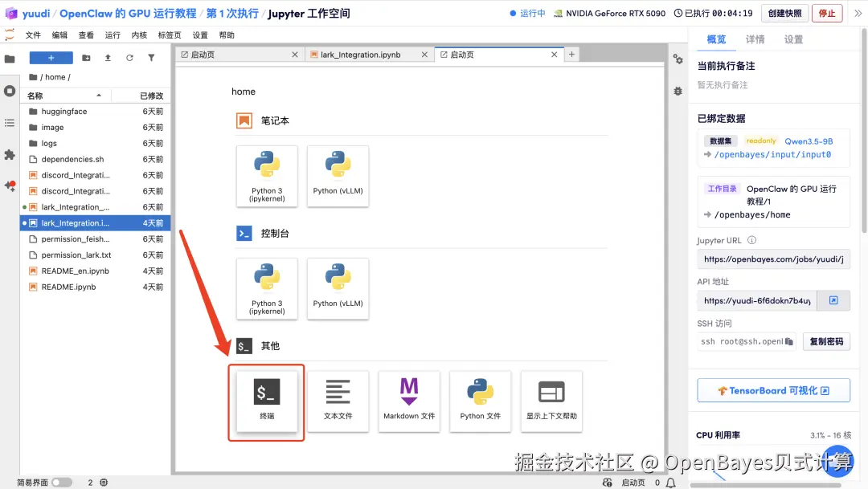Open the 查看 menu
The height and width of the screenshot is (489, 868).
point(86,35)
